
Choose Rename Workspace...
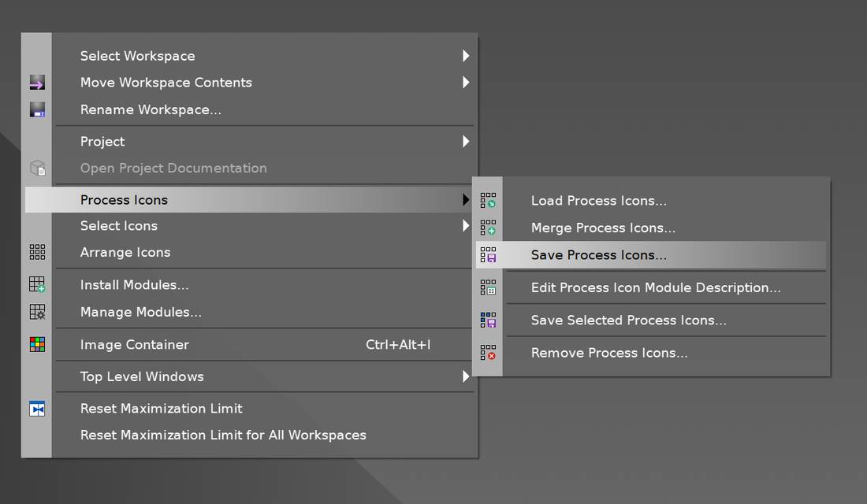[x=249, y=109]
